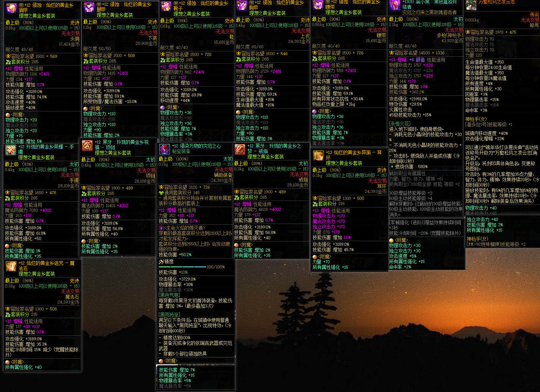Click the 精度 100/100% progress bar
Viewport: 540px width, 392px height.
tap(182, 267)
